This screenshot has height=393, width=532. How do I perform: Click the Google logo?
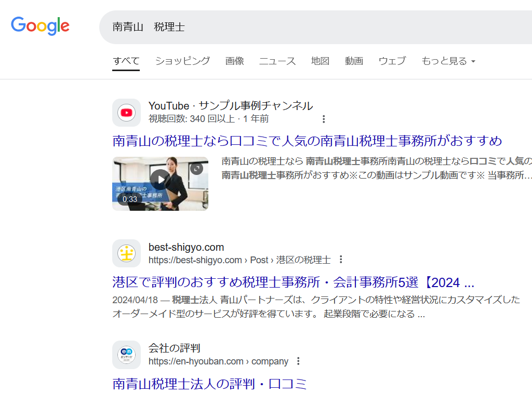(x=40, y=26)
